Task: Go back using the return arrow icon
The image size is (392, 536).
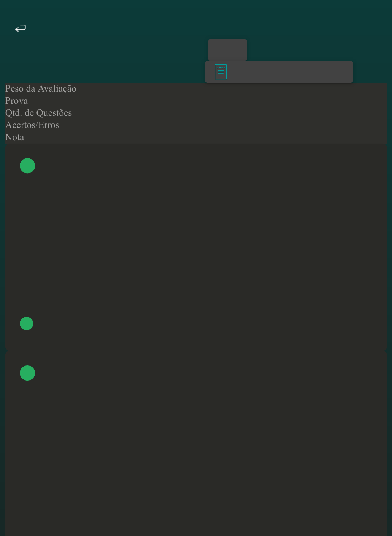Action: pyautogui.click(x=21, y=28)
